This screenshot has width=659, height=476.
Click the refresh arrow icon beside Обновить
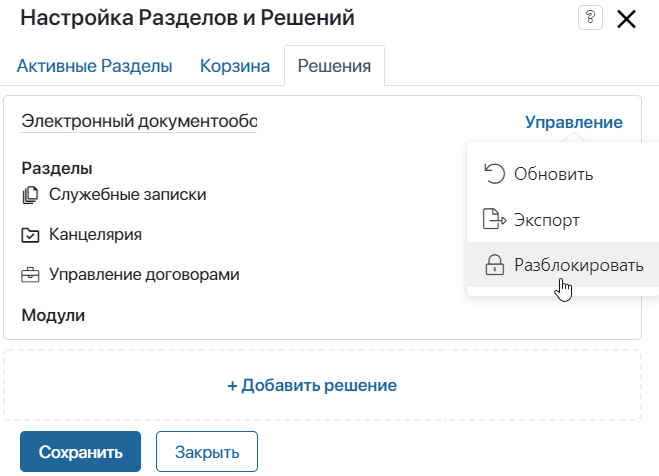click(x=494, y=174)
